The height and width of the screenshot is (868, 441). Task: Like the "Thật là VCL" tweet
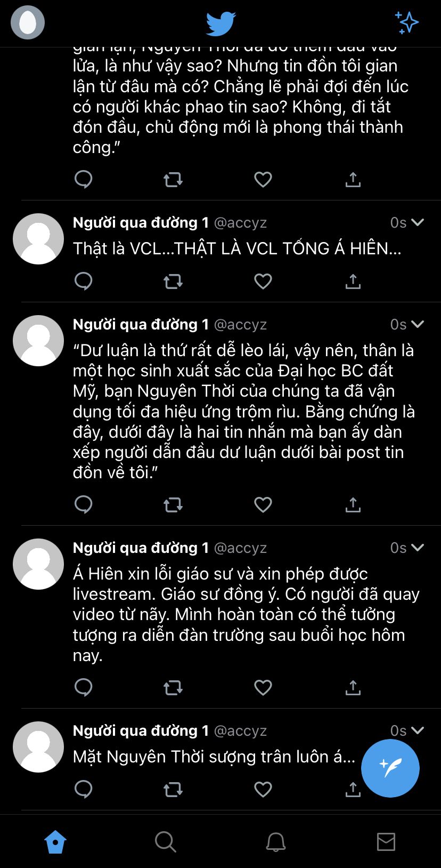click(263, 281)
